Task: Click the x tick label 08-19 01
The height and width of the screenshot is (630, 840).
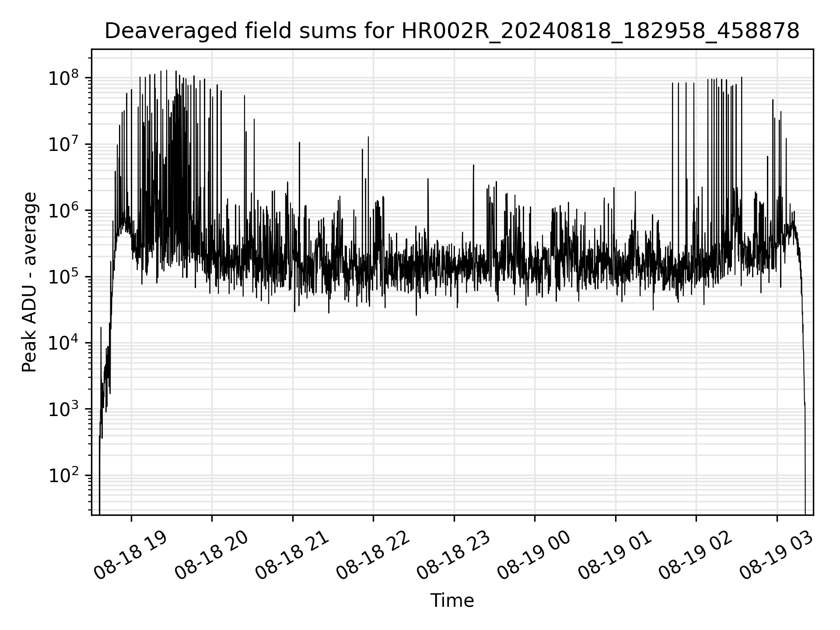Action: pos(615,555)
